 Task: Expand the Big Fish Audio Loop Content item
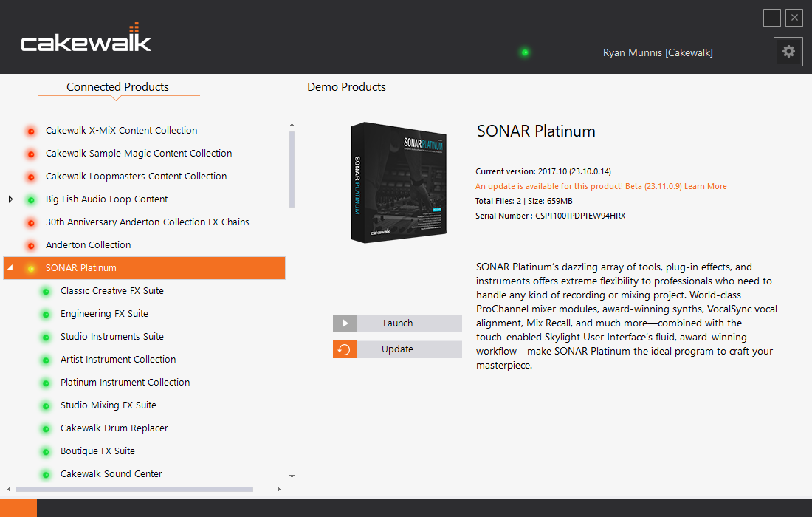tap(10, 199)
